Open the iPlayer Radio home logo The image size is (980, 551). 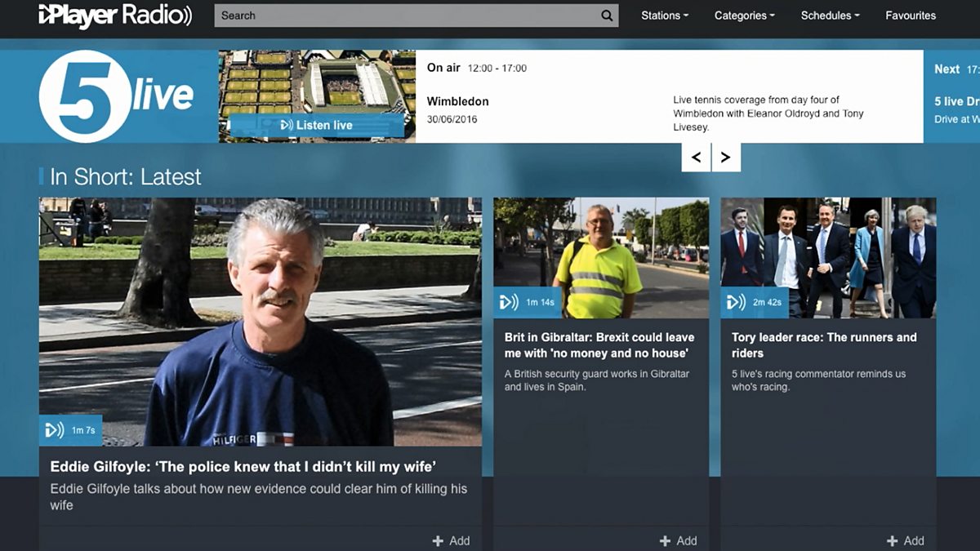point(115,16)
